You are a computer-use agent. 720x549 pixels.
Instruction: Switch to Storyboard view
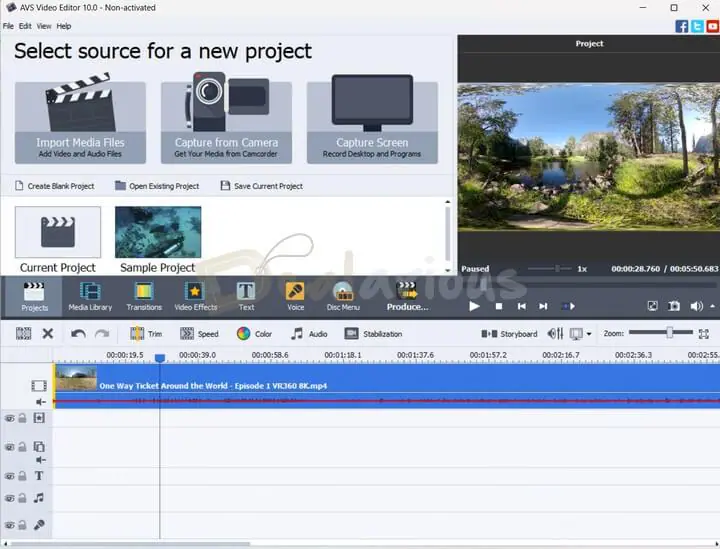point(509,334)
